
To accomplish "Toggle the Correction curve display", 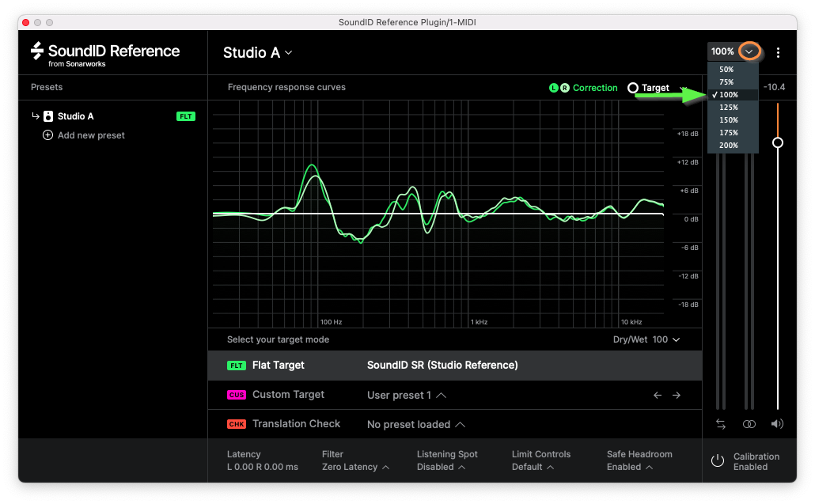I will click(594, 88).
